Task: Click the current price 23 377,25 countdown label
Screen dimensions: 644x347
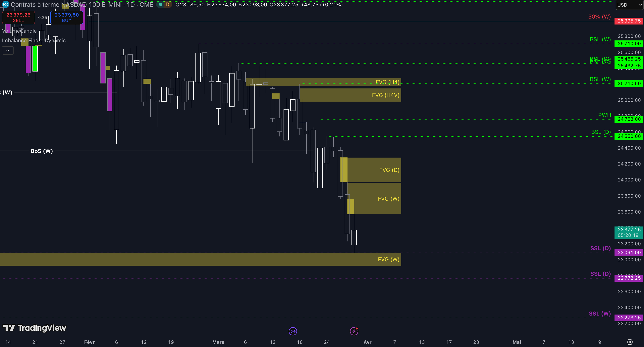Action: click(x=629, y=232)
